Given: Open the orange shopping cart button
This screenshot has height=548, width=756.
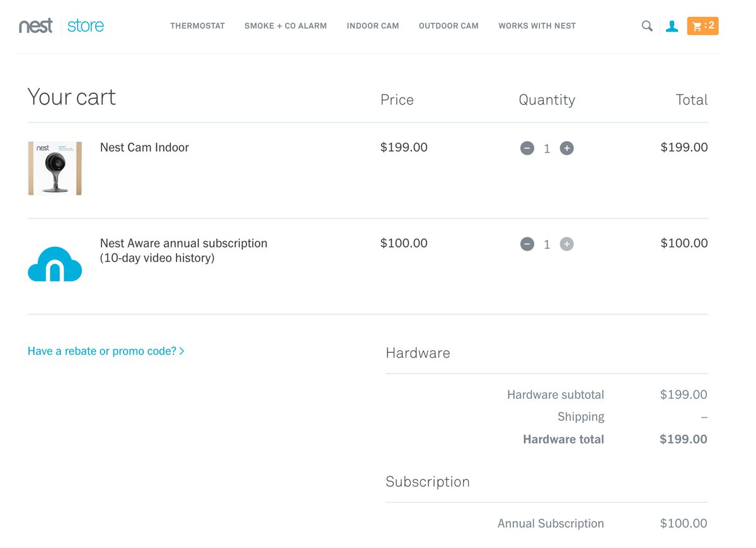Looking at the screenshot, I should (x=702, y=26).
